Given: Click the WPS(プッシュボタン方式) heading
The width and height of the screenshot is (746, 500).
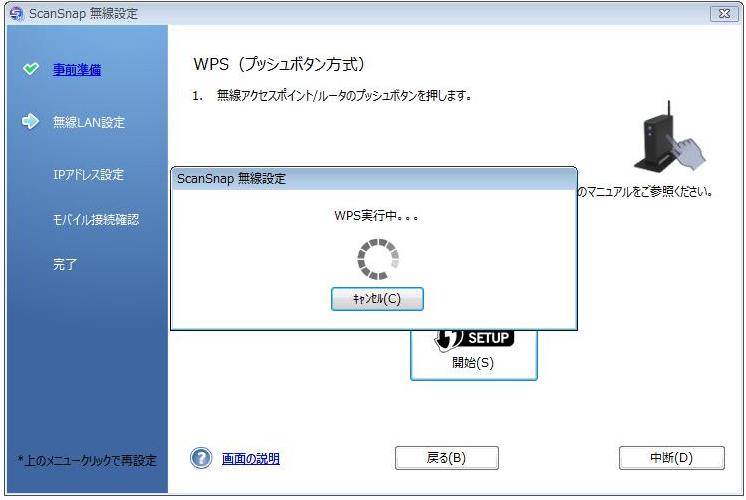Looking at the screenshot, I should click(x=278, y=65).
